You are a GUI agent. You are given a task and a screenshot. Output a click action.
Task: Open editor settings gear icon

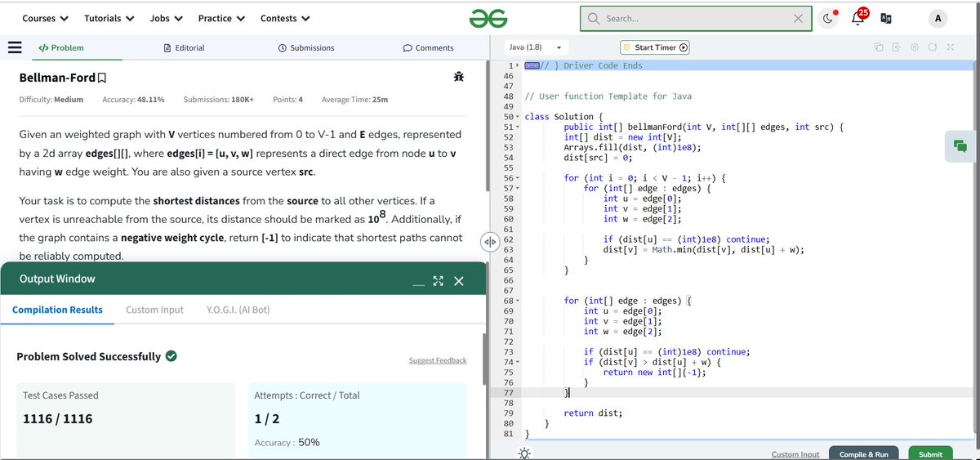(x=915, y=47)
